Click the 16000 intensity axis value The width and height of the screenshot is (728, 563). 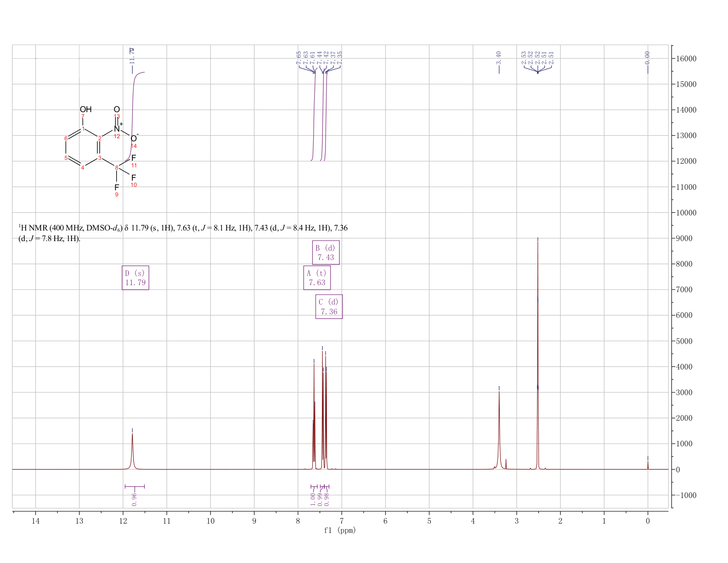[686, 59]
